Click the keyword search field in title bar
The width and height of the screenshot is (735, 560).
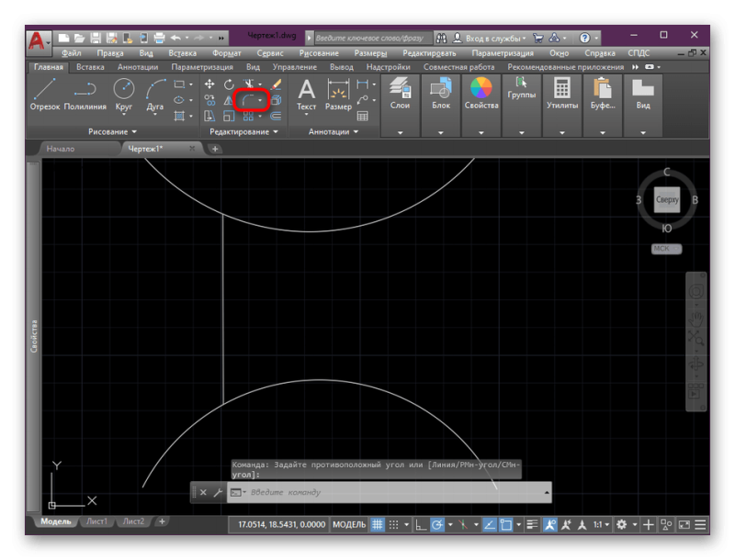pos(372,38)
